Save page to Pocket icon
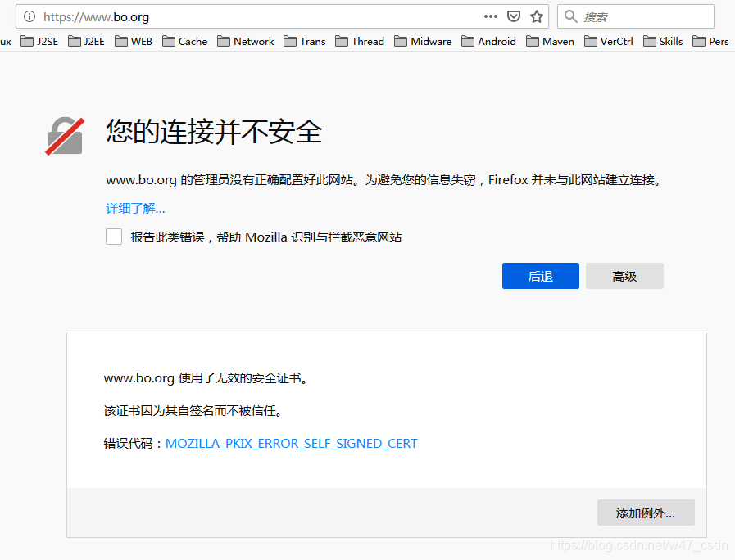The height and width of the screenshot is (560, 735). pyautogui.click(x=514, y=16)
